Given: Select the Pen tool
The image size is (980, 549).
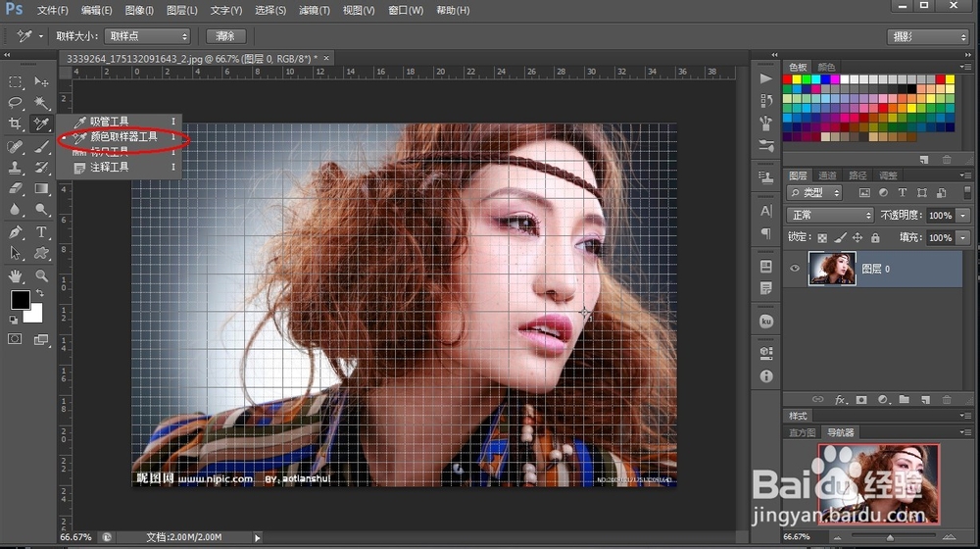Looking at the screenshot, I should [x=16, y=232].
